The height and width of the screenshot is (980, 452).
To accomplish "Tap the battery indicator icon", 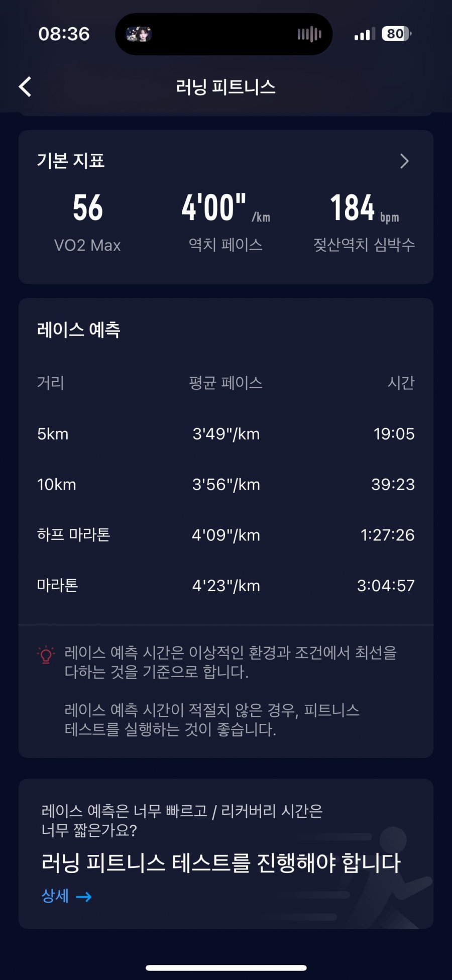I will 396,34.
